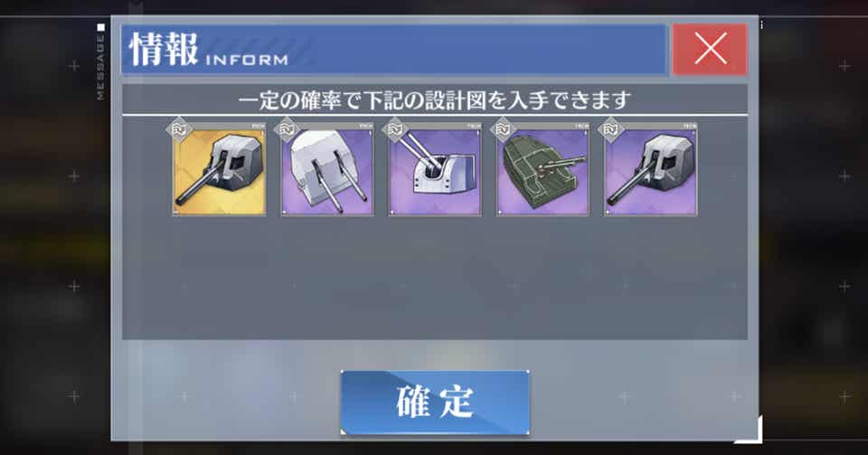Select the purple-background gray turret blueprint
Image resolution: width=868 pixels, height=455 pixels.
coord(650,169)
